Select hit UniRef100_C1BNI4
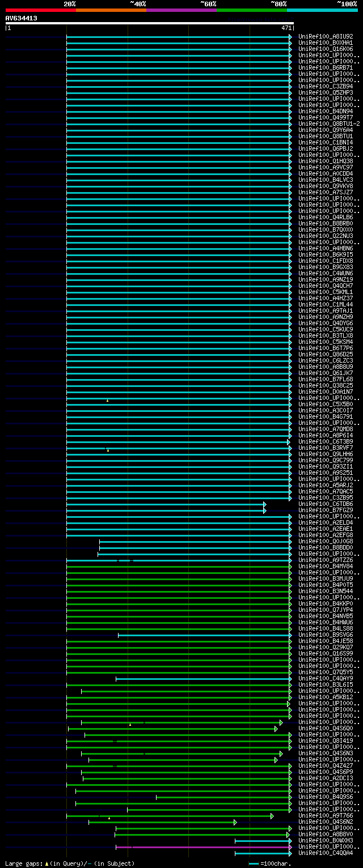 [326, 142]
